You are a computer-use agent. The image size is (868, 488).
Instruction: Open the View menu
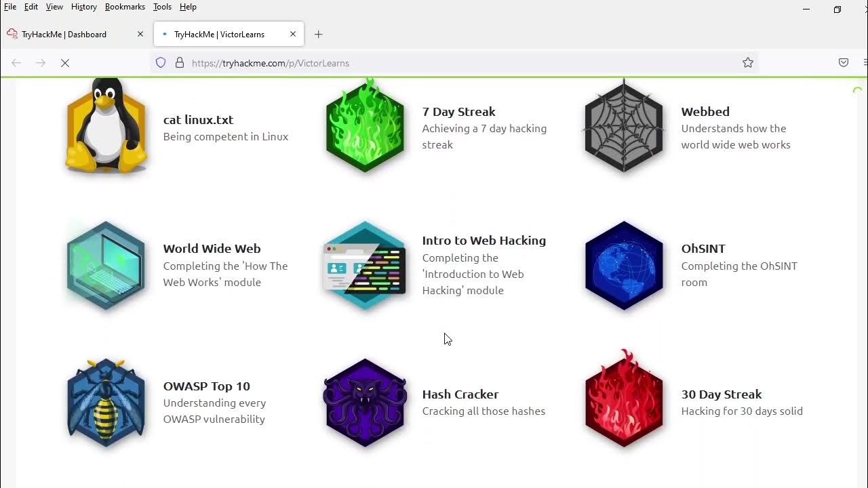tap(54, 7)
